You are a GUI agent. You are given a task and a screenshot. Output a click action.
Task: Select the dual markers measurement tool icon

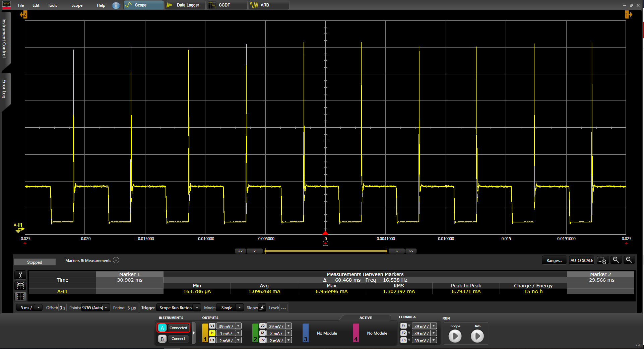tap(20, 285)
